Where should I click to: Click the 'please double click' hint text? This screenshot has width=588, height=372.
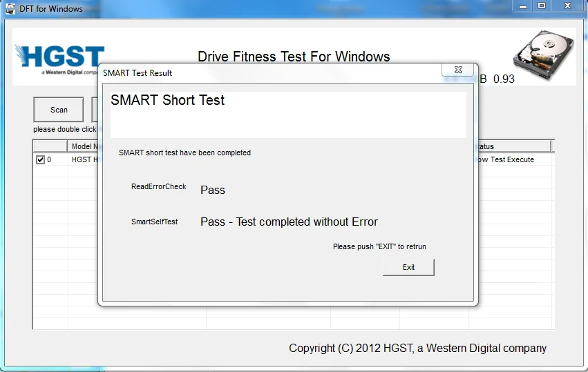[x=64, y=129]
